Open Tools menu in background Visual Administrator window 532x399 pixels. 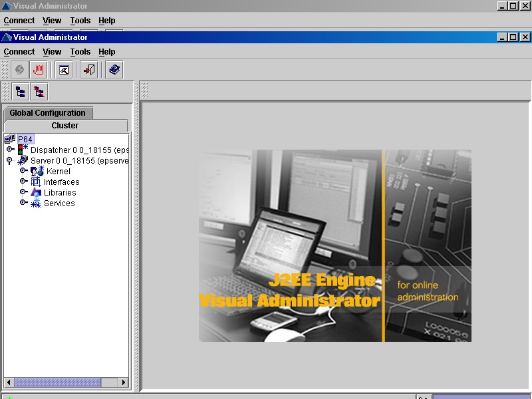point(80,21)
